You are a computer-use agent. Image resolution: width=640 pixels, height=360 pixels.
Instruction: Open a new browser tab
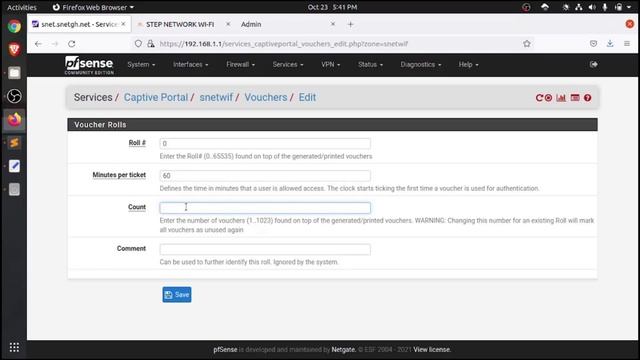350,24
